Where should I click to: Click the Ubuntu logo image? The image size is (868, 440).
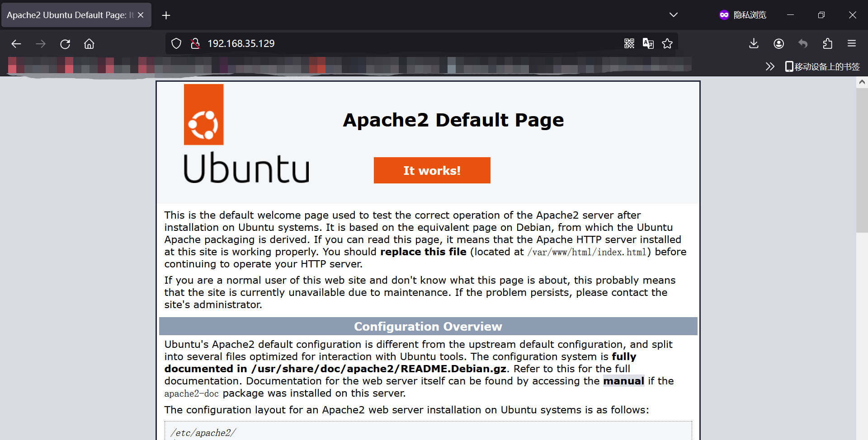point(247,134)
